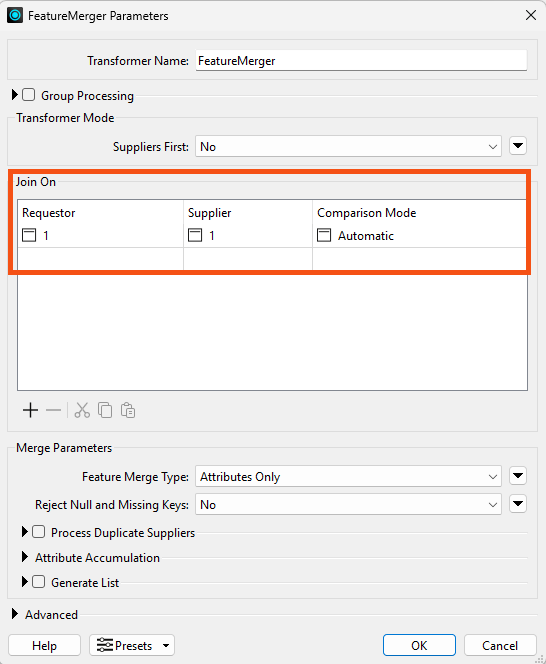Enable the Group Processing checkbox
The image size is (546, 664).
28,94
